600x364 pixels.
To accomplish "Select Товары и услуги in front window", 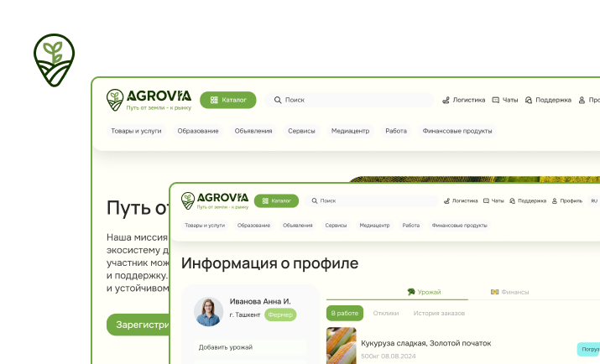I will coord(205,226).
